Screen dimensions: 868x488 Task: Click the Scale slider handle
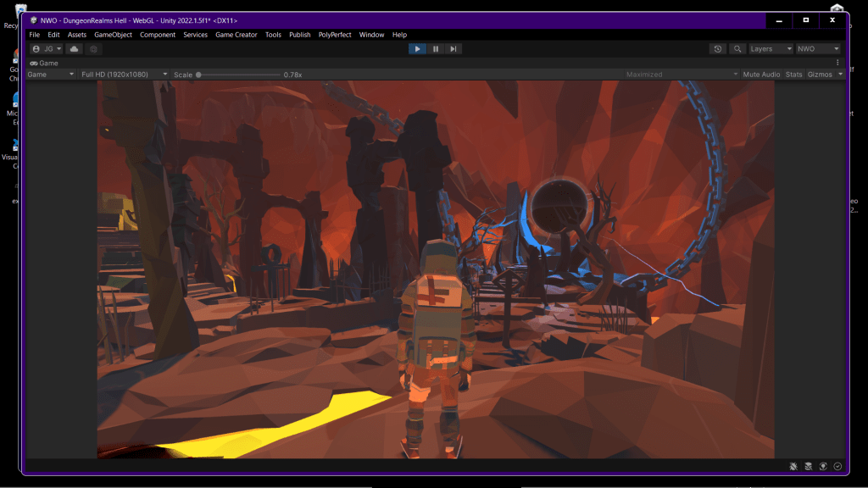198,75
